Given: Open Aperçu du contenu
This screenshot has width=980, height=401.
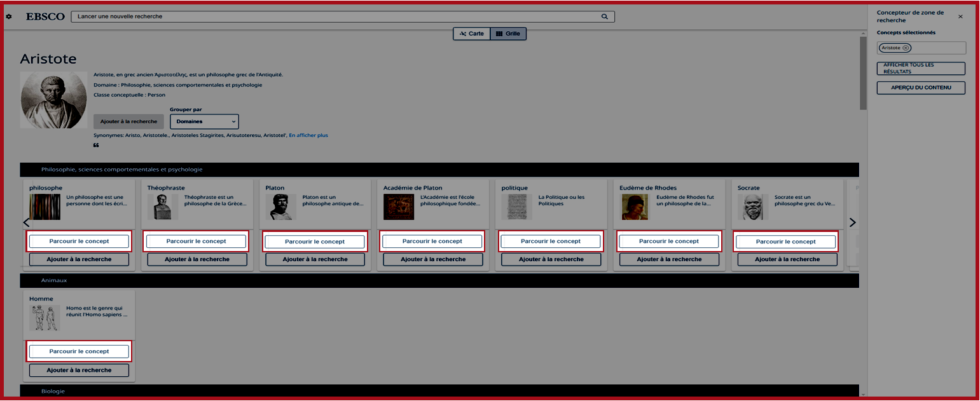Looking at the screenshot, I should click(x=921, y=88).
